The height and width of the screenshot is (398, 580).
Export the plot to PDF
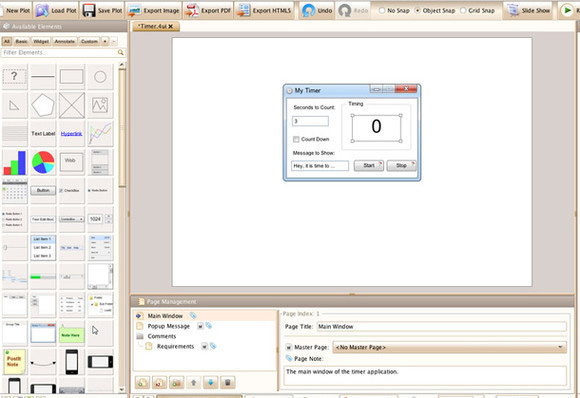(208, 10)
